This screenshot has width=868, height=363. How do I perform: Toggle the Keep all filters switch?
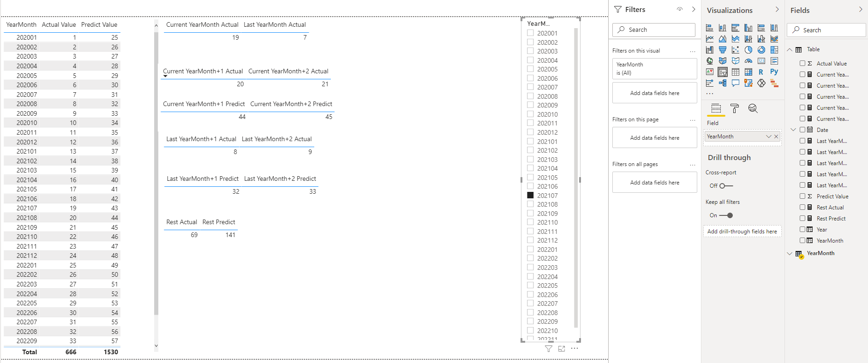726,215
